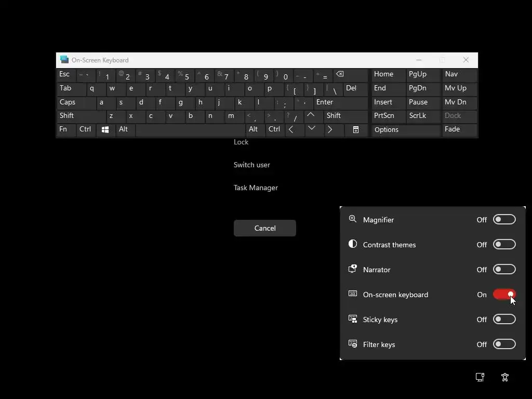Viewport: 532px width, 399px height.
Task: Tap the context menu key
Action: [x=355, y=129]
